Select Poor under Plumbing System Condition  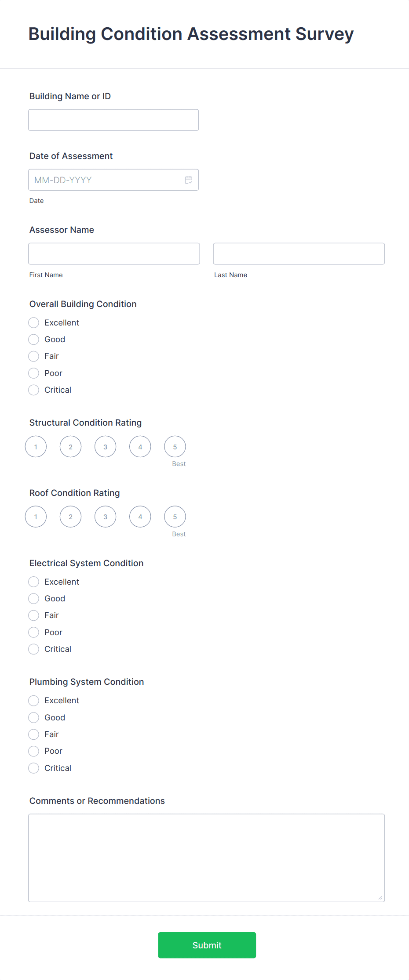pos(33,751)
